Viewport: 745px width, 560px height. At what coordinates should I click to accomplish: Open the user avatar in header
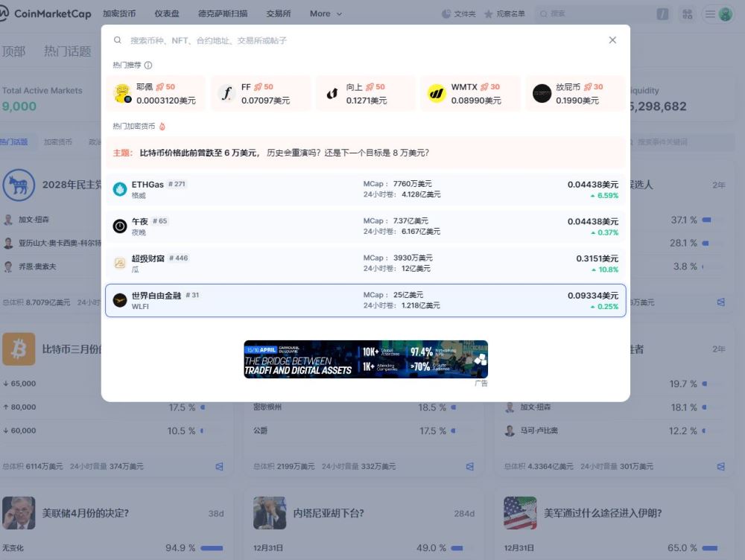tap(725, 13)
